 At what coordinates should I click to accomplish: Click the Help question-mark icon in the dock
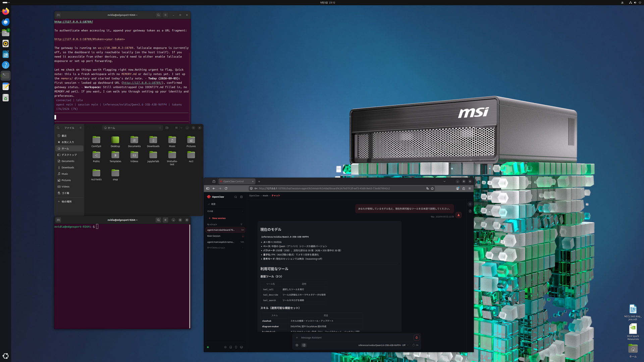click(5, 65)
